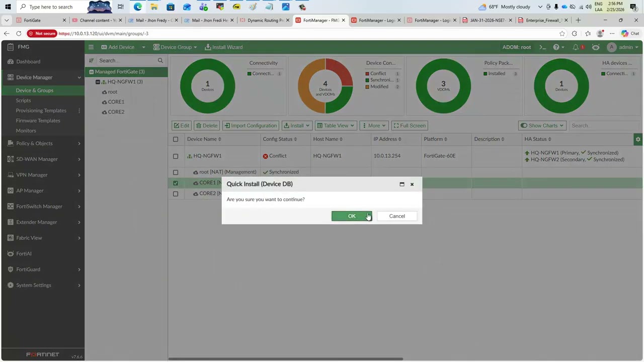Image resolution: width=644 pixels, height=362 pixels.
Task: Open Scripts in the sidebar
Action: point(23,101)
